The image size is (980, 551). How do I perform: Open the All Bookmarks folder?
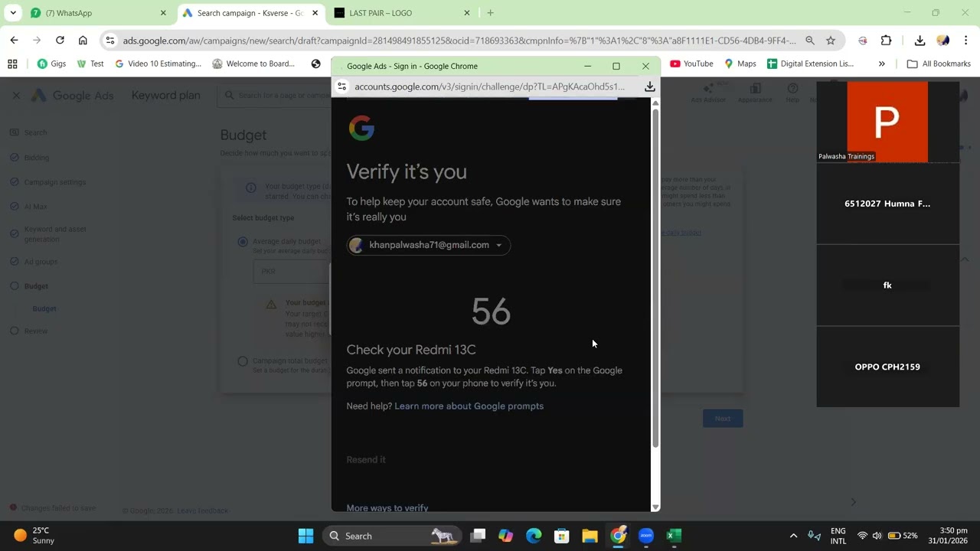pos(939,64)
